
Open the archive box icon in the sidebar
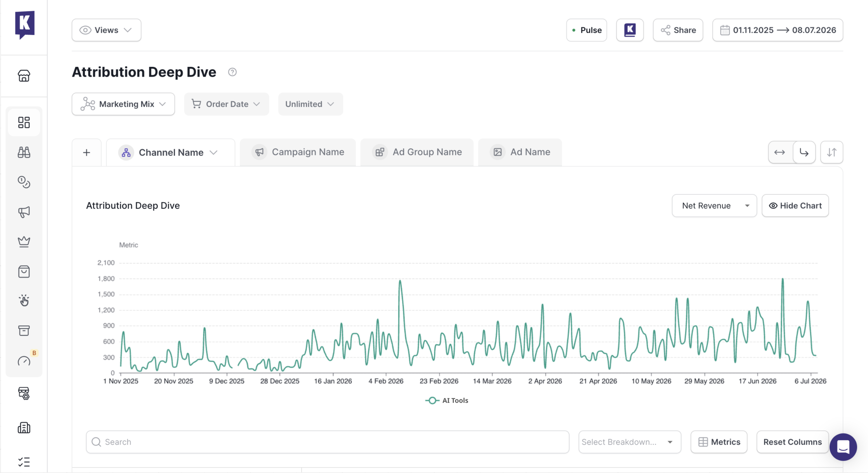[24, 331]
